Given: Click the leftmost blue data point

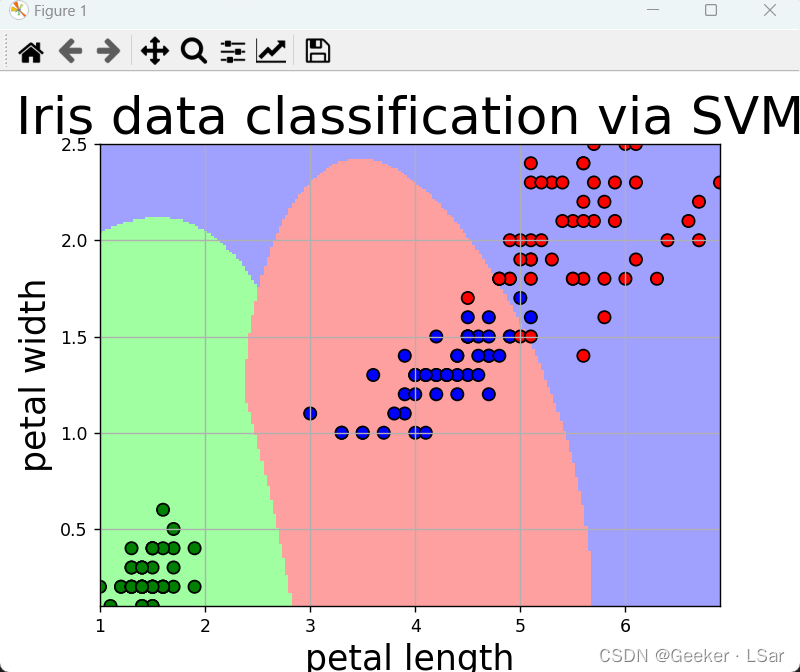Looking at the screenshot, I should [x=310, y=413].
